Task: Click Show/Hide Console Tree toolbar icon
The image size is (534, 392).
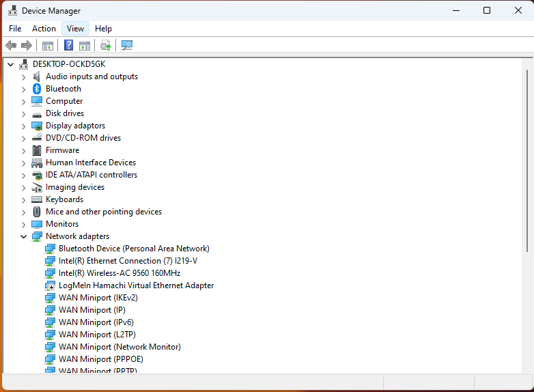Action: pos(48,45)
